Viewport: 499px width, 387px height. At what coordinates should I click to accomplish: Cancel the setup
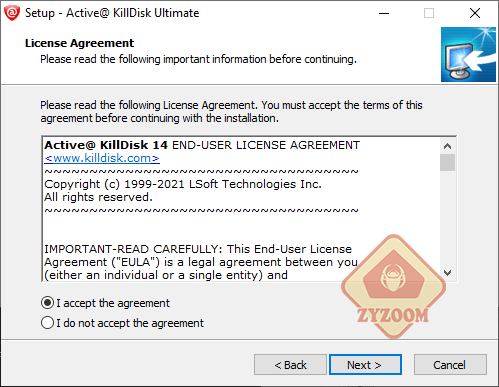pos(450,365)
